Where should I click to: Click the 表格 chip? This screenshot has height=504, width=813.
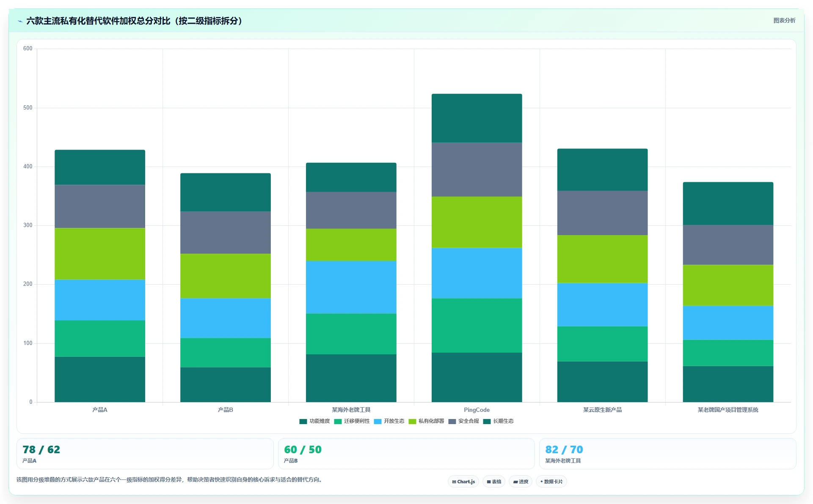494,482
